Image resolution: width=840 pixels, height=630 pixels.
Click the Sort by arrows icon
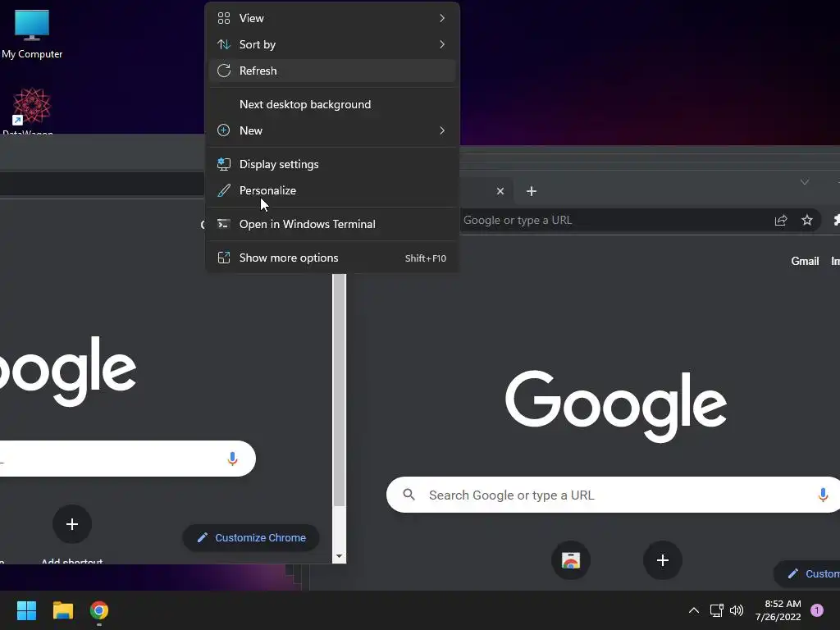224,44
